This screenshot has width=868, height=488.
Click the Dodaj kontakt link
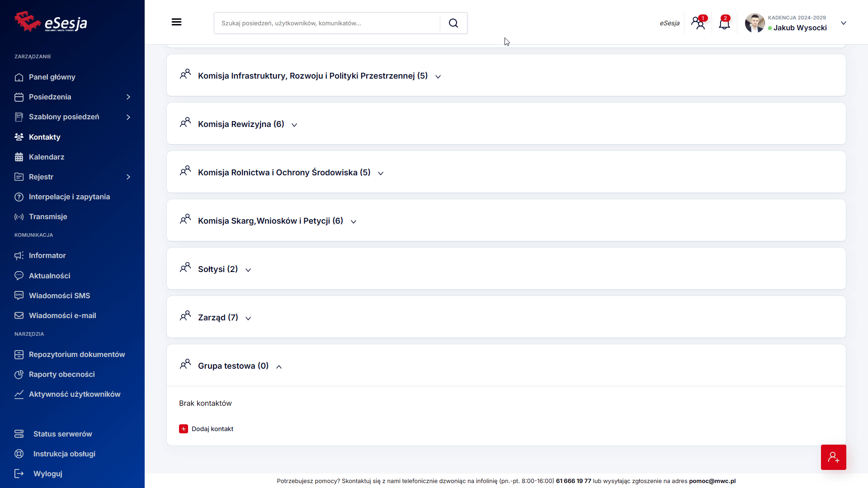pos(212,429)
